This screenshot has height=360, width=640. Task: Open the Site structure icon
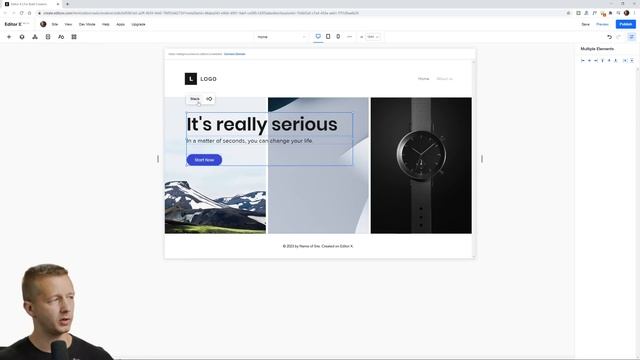click(x=35, y=37)
